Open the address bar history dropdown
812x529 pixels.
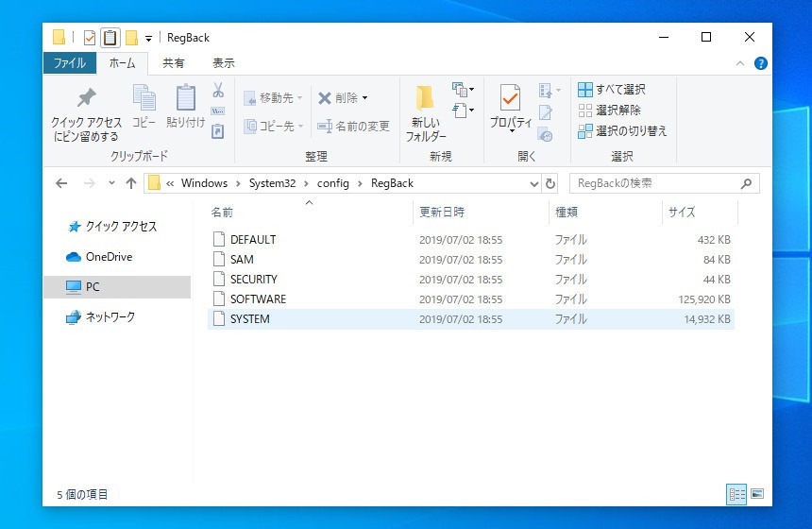click(x=533, y=183)
